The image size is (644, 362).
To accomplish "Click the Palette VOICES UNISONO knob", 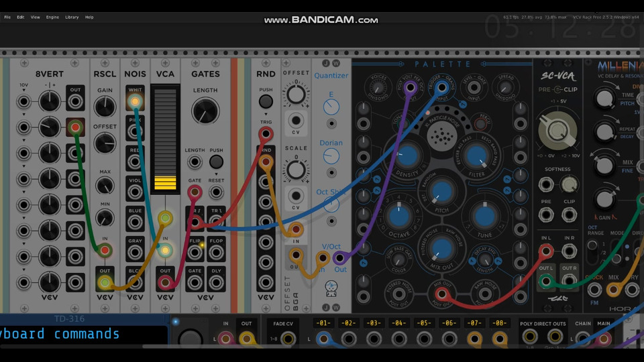I will click(x=376, y=88).
